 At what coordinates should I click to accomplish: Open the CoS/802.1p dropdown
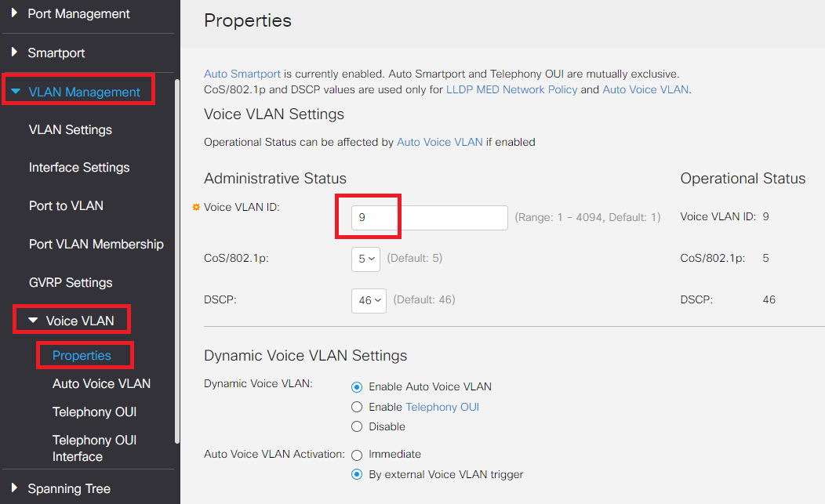pyautogui.click(x=365, y=259)
